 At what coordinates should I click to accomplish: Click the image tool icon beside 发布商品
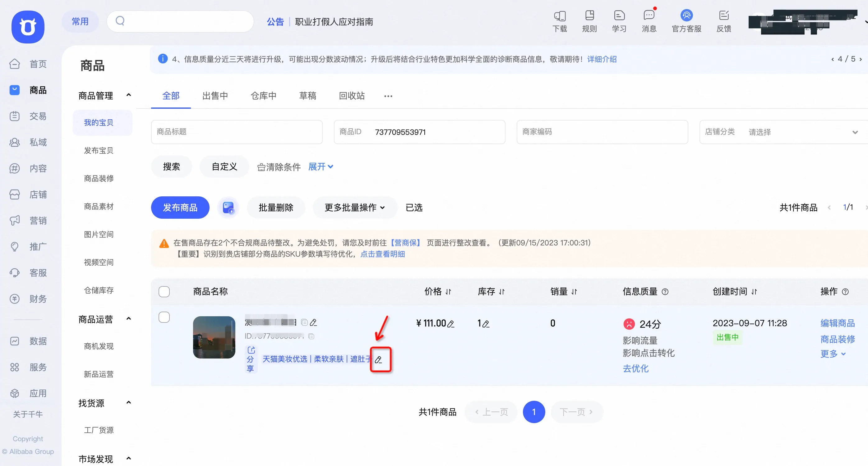(x=228, y=208)
